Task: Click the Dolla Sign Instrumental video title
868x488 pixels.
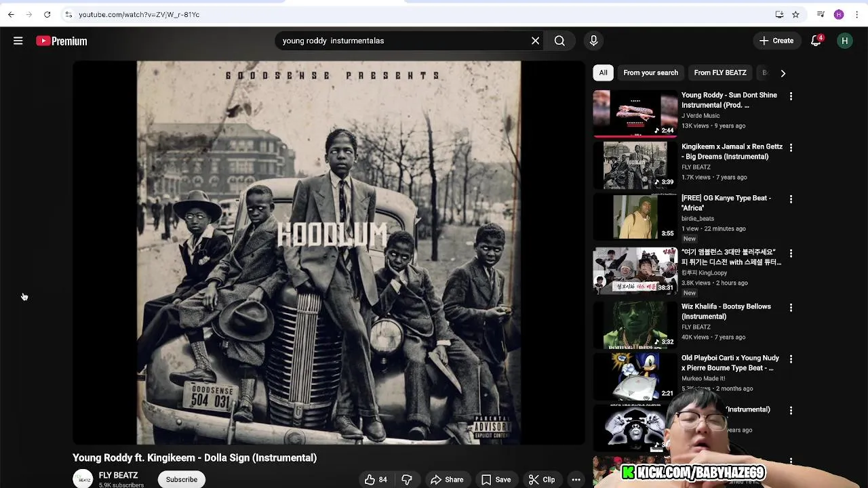Action: pyautogui.click(x=195, y=457)
